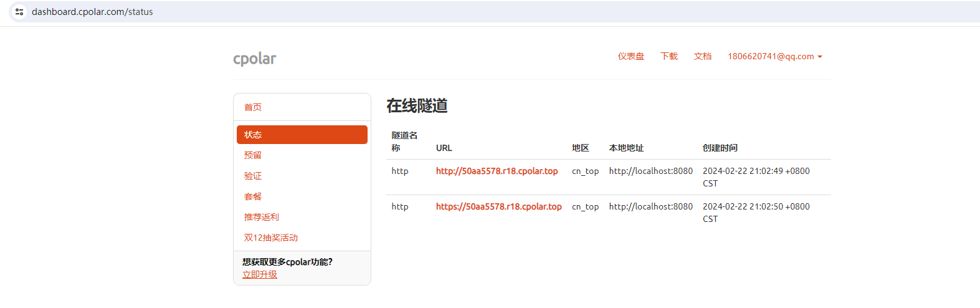Click the 想获取更多cpolar功能? text
Viewport: 980px width, 308px height.
point(287,262)
